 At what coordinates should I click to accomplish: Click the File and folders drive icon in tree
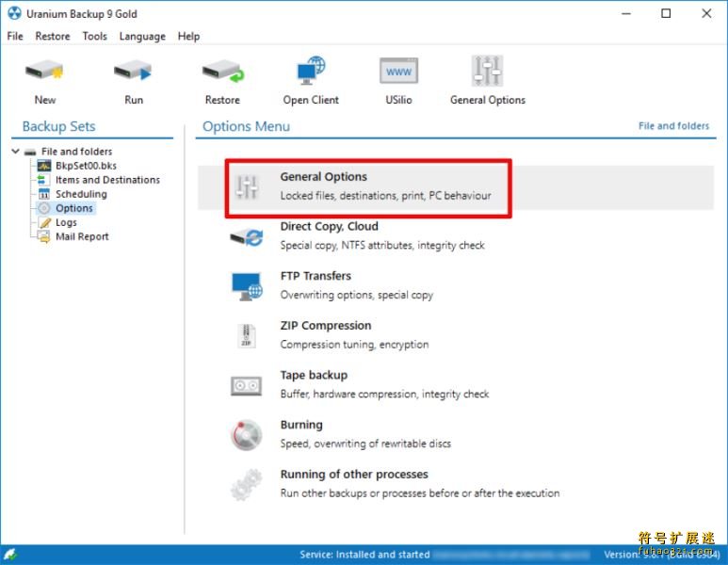point(30,152)
